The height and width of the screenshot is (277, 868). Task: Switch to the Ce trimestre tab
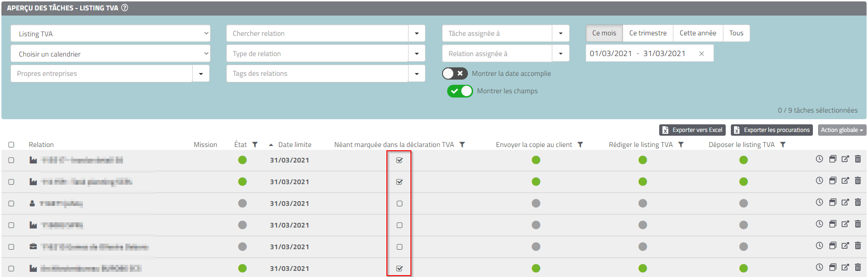(x=647, y=33)
